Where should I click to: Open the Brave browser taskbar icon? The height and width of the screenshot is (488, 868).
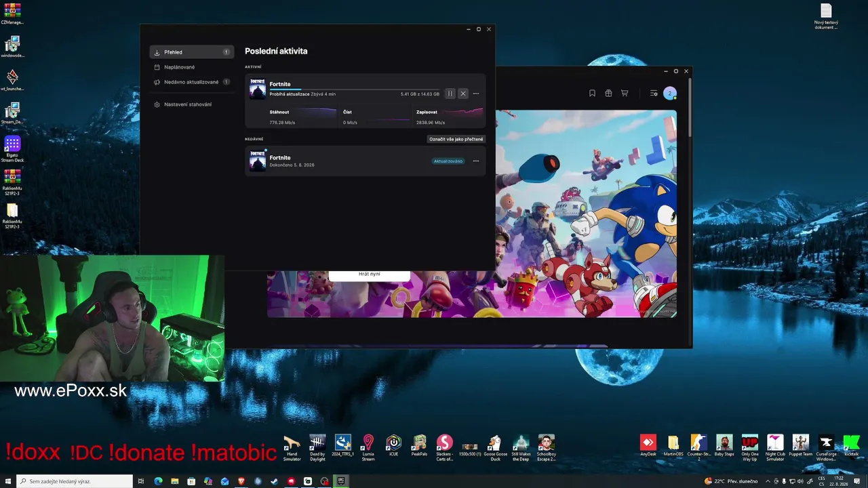[x=241, y=481]
